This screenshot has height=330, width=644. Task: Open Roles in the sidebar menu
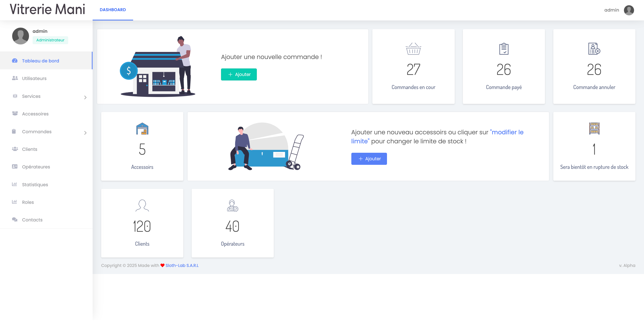pyautogui.click(x=46, y=202)
